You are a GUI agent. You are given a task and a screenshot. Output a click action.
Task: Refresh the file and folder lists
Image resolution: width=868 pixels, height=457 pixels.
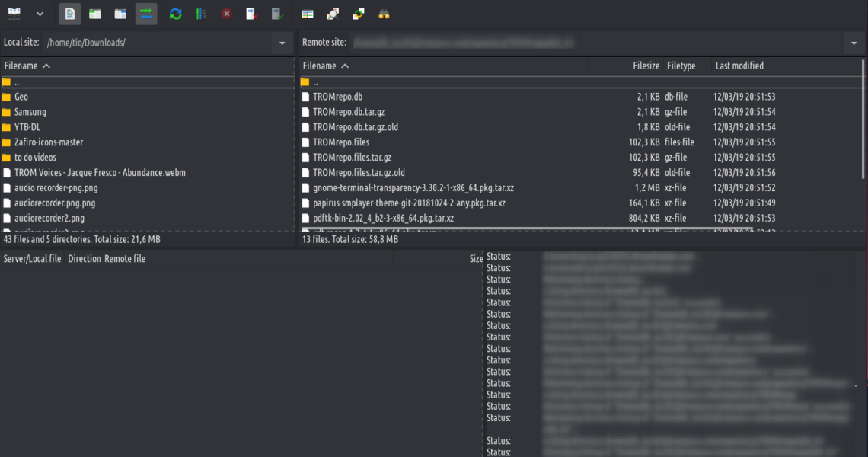coord(176,14)
